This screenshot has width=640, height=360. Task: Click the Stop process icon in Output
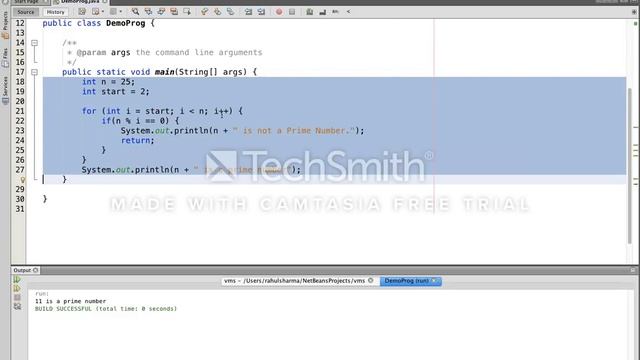pyautogui.click(x=17, y=297)
